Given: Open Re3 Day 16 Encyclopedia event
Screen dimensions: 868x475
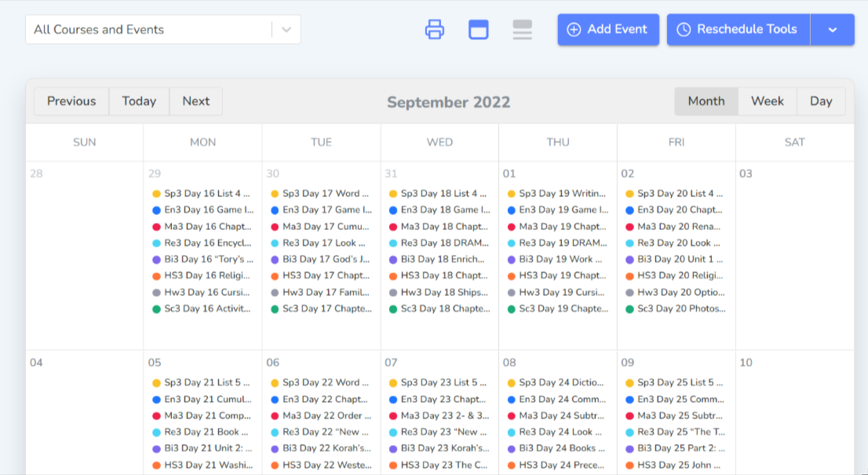Looking at the screenshot, I should point(202,243).
